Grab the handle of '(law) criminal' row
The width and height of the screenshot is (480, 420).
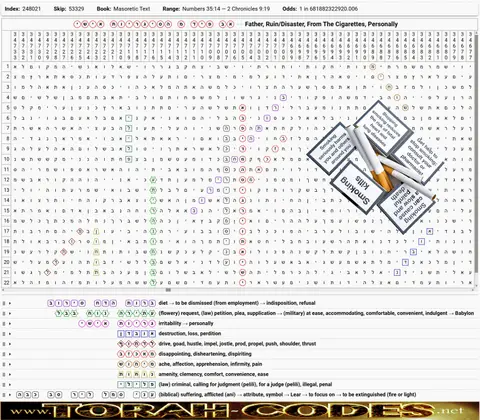4,385
